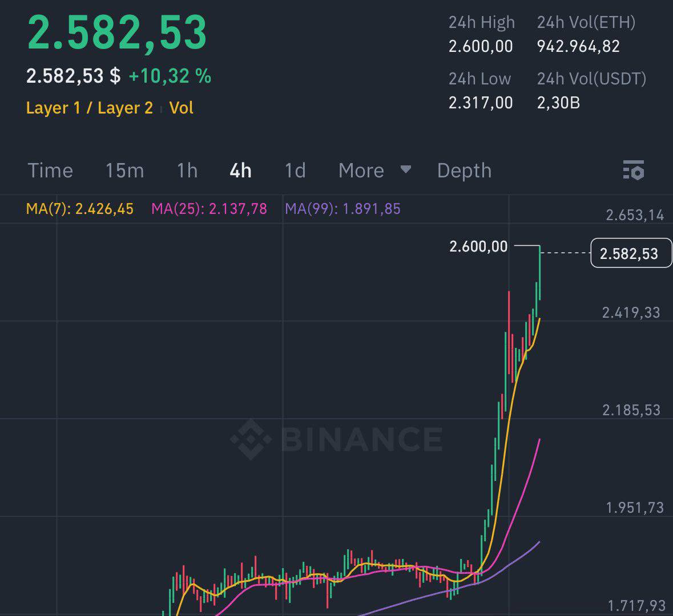Switch to the 15m interval tab
This screenshot has height=616, width=673.
tap(124, 171)
